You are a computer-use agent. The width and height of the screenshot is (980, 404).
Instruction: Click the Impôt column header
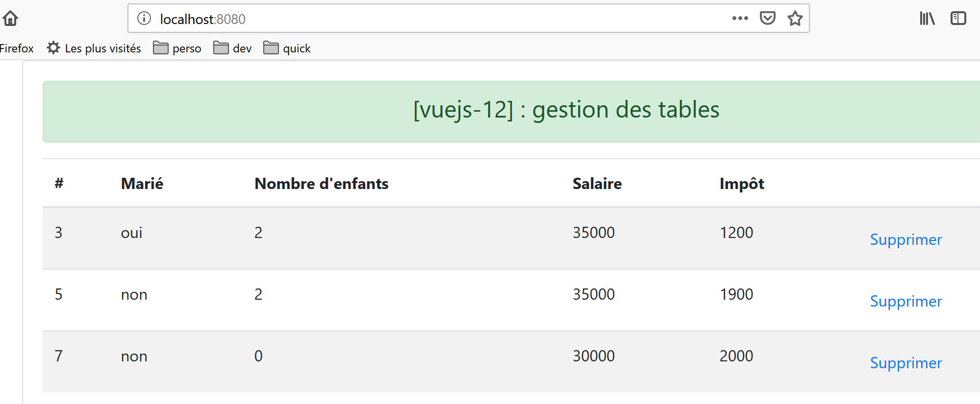741,184
